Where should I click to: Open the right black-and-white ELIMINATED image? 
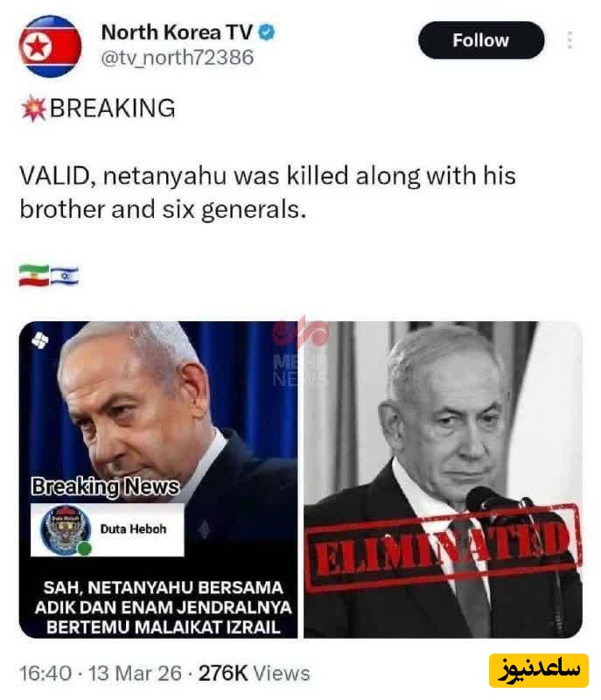pyautogui.click(x=443, y=479)
